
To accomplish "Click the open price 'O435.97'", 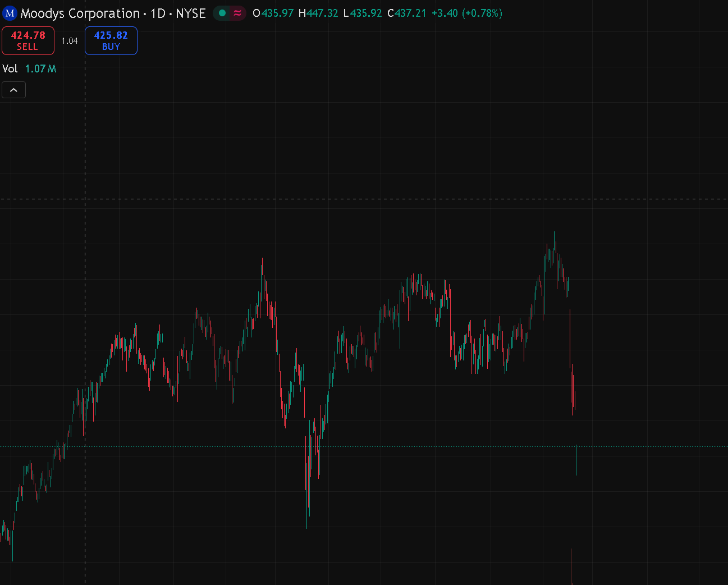I will click(x=273, y=13).
